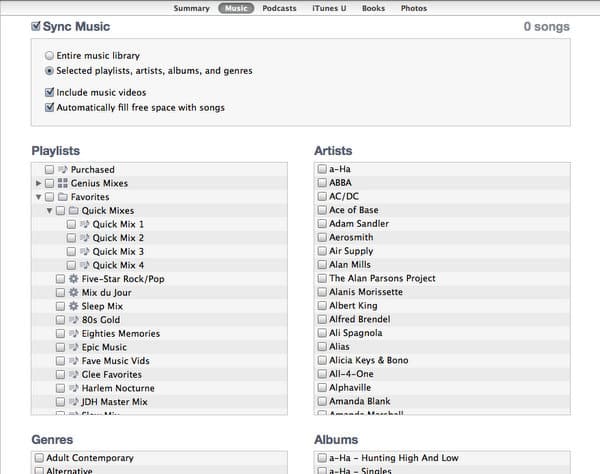Check the Genius Mixes playlist checkbox
Image resolution: width=600 pixels, height=474 pixels.
pyautogui.click(x=49, y=183)
